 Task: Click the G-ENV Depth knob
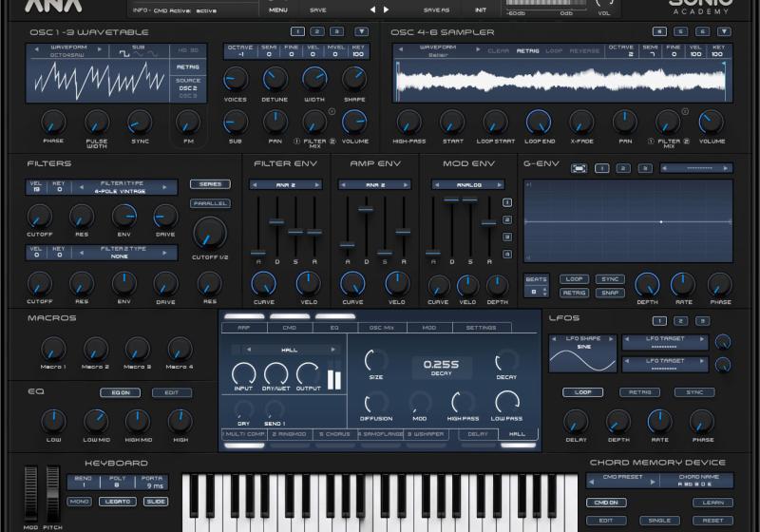tap(646, 283)
